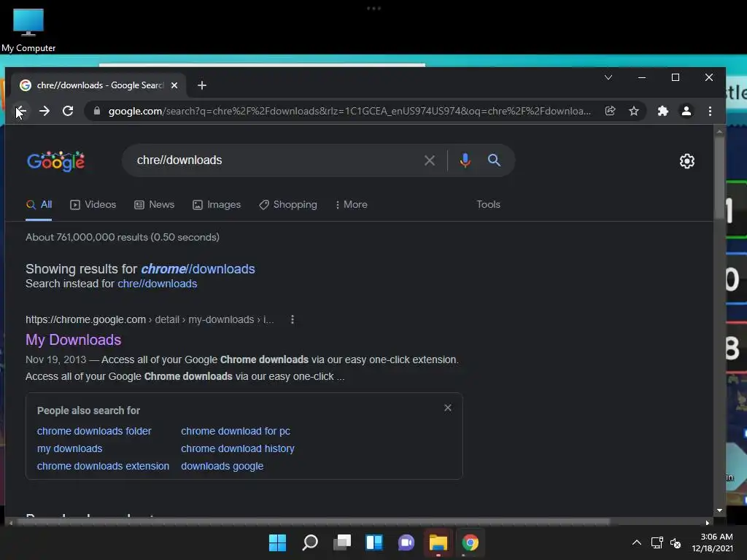This screenshot has width=747, height=560.
Task: Open a new tab with the plus button
Action: point(202,85)
